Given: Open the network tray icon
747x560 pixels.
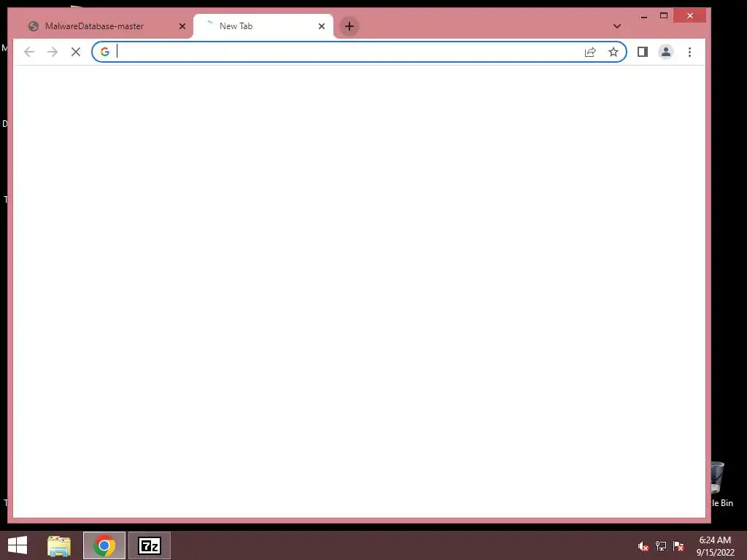Looking at the screenshot, I should pos(661,546).
